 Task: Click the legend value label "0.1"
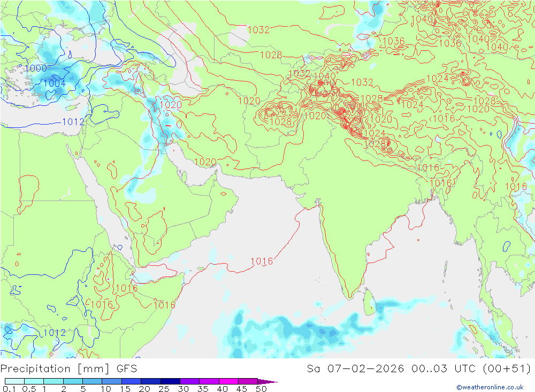pos(9,389)
